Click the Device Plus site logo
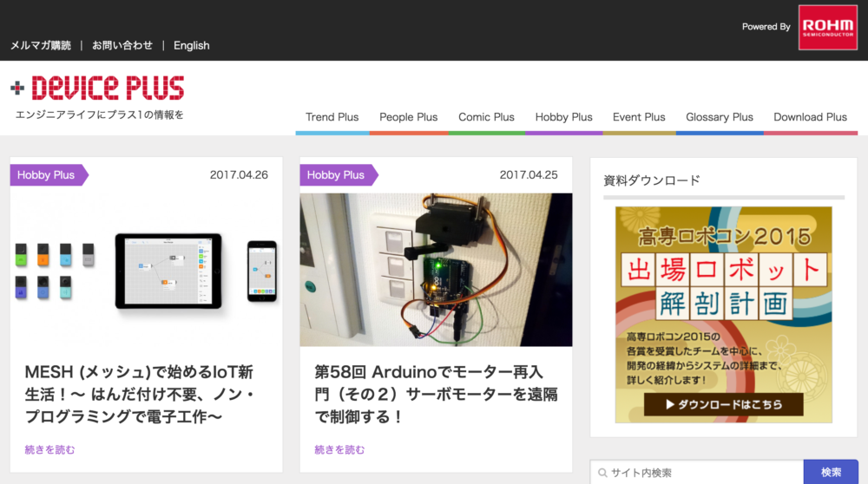 (x=97, y=88)
